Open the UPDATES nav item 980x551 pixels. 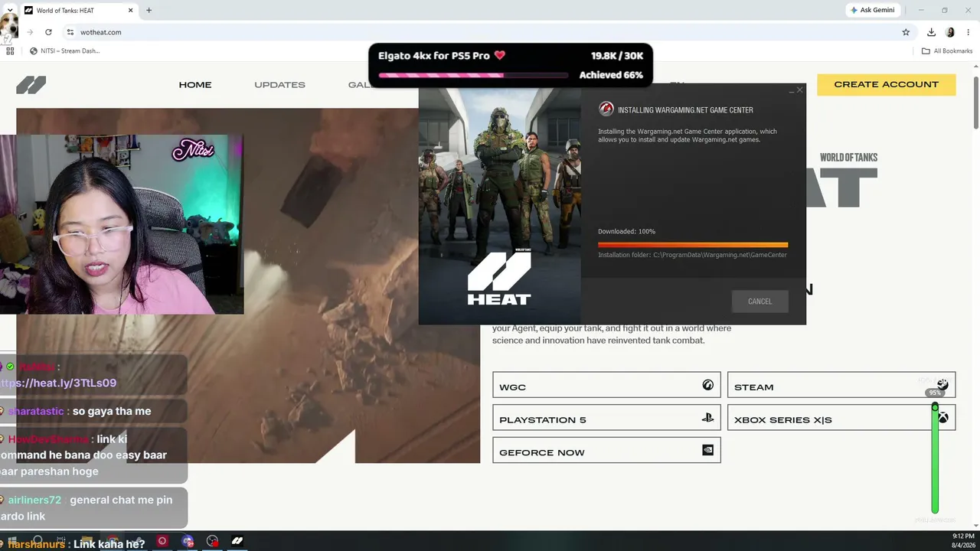pyautogui.click(x=279, y=85)
